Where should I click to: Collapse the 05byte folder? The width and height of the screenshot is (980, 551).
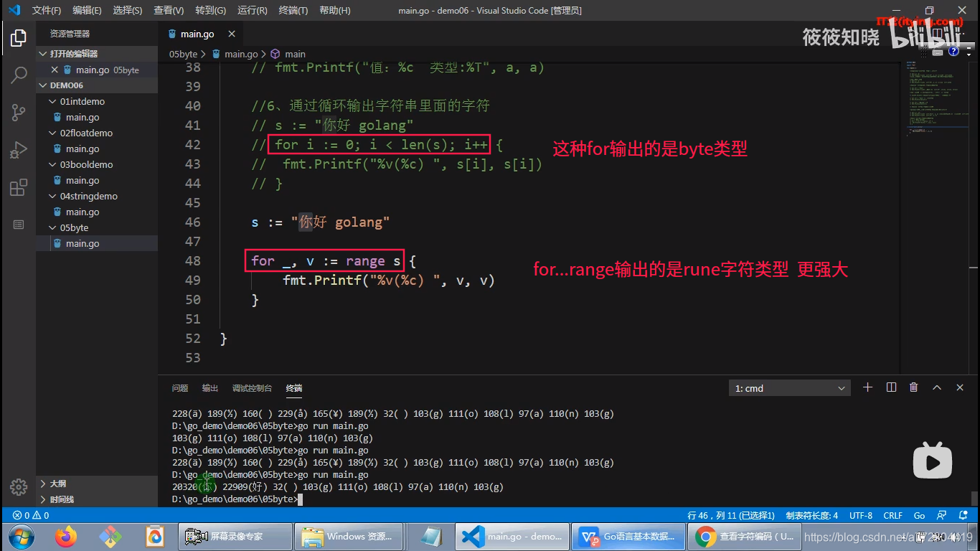point(97,227)
